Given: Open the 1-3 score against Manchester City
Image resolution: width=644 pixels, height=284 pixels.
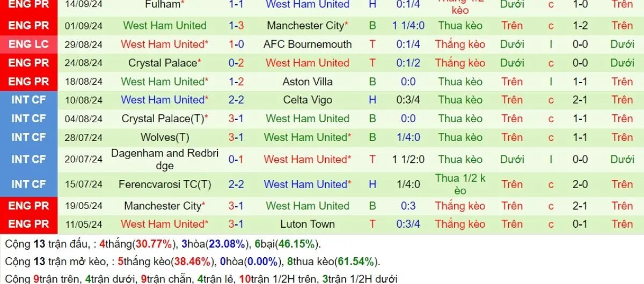Looking at the screenshot, I should pyautogui.click(x=236, y=26).
